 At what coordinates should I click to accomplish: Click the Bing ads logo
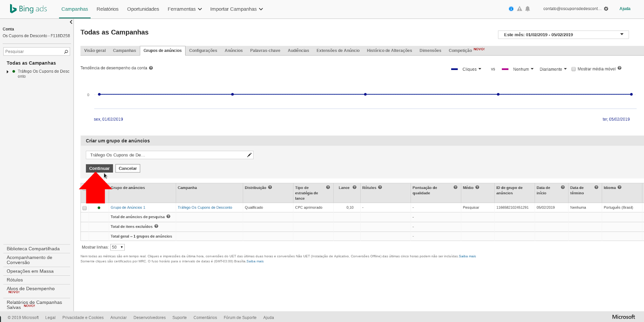(28, 9)
